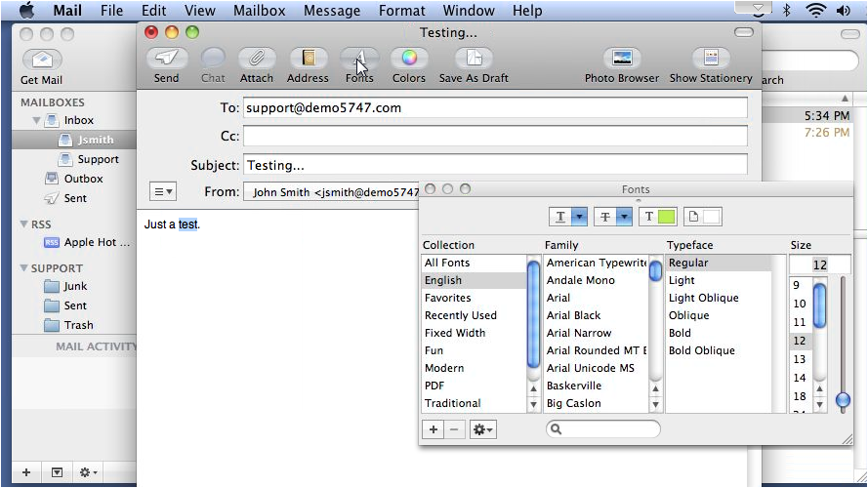Open the Apple menu

[x=26, y=10]
